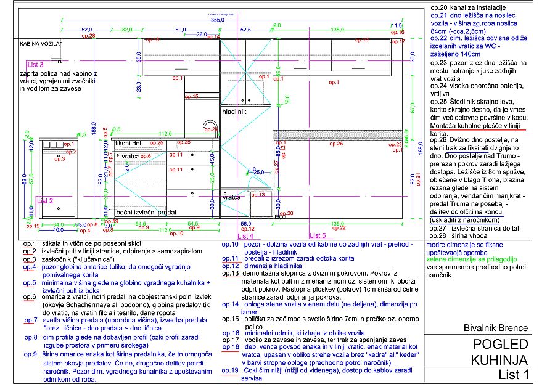Click the 52,5 dimension value
The image size is (555, 392).
click(x=245, y=29)
